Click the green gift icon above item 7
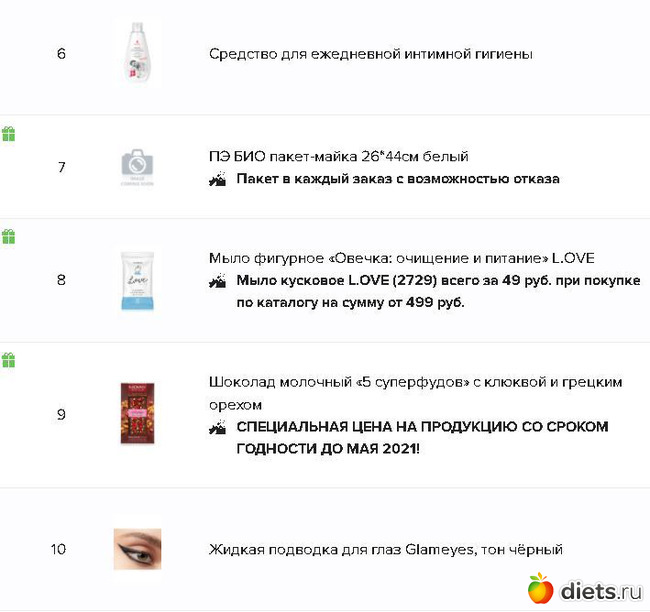650x612 pixels. tap(8, 134)
